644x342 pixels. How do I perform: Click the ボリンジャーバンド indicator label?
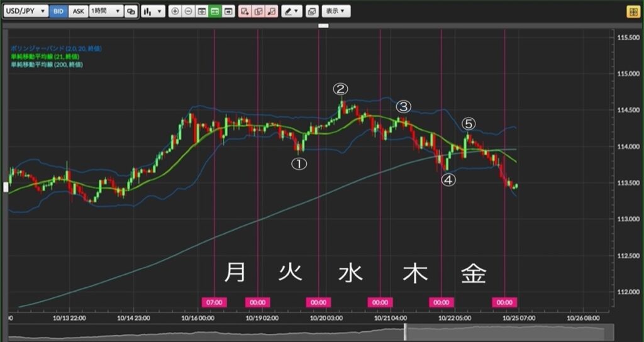point(56,48)
